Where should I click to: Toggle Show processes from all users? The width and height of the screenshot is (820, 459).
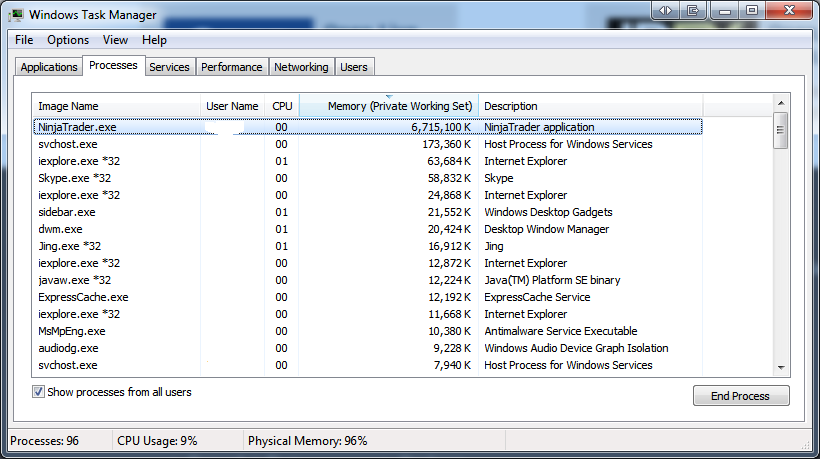point(38,392)
